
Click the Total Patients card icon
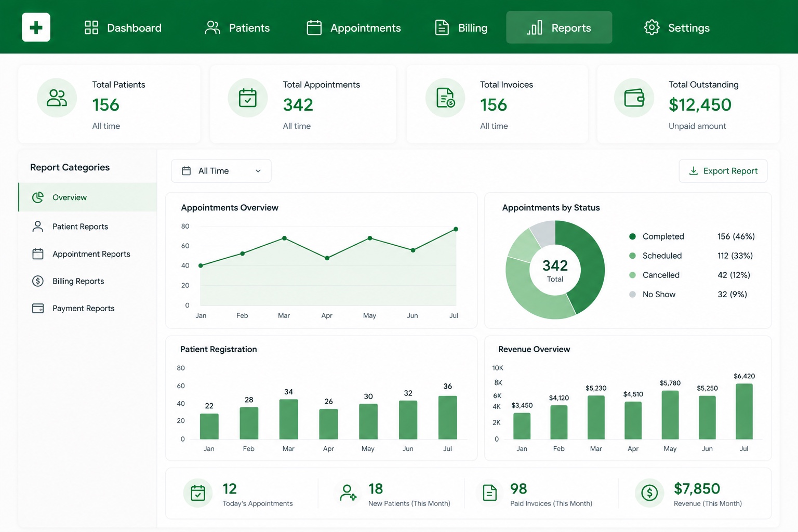pos(57,98)
